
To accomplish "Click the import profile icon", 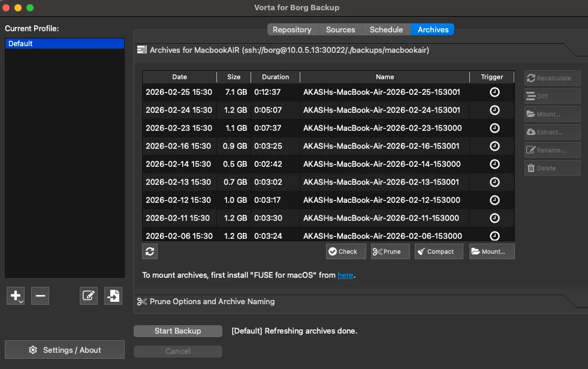I will click(x=113, y=295).
